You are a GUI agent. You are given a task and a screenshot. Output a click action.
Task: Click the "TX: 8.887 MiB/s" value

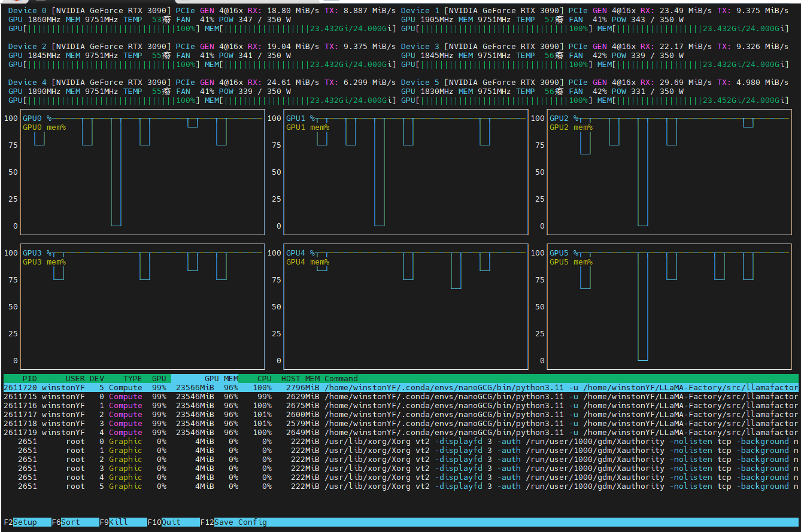coord(360,11)
